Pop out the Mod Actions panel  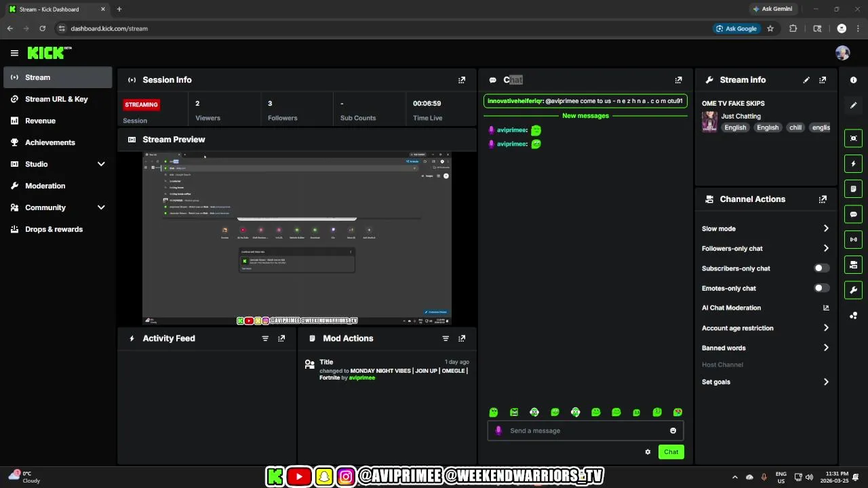coord(462,338)
